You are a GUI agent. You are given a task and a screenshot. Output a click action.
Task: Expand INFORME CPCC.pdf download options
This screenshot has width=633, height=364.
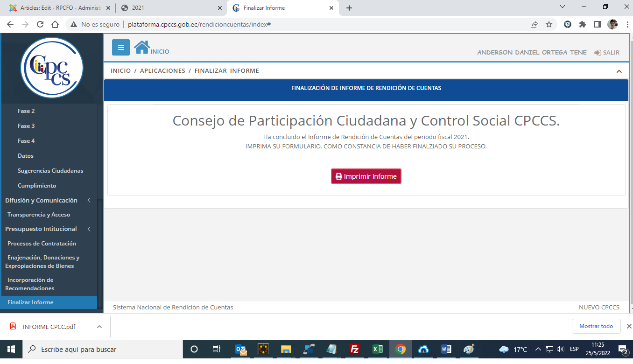click(99, 327)
